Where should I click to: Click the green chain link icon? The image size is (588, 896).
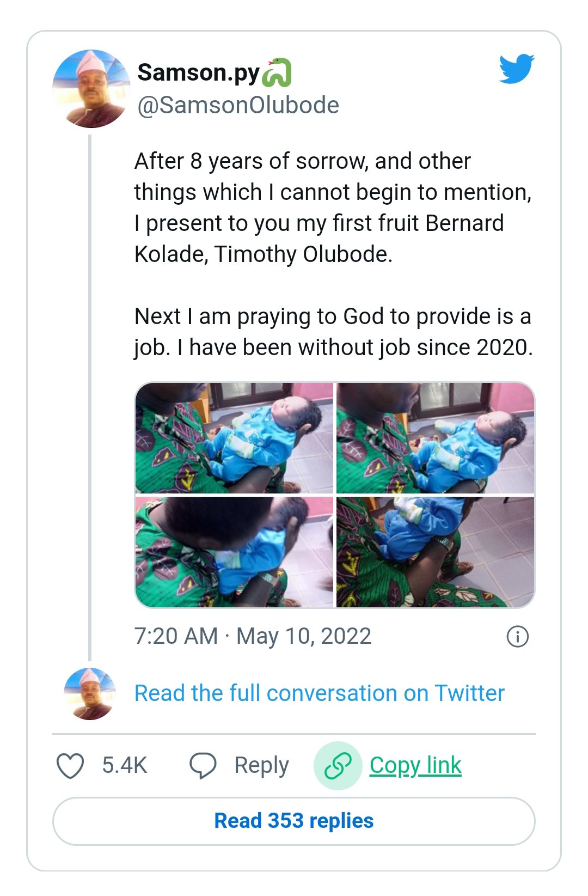coord(338,766)
